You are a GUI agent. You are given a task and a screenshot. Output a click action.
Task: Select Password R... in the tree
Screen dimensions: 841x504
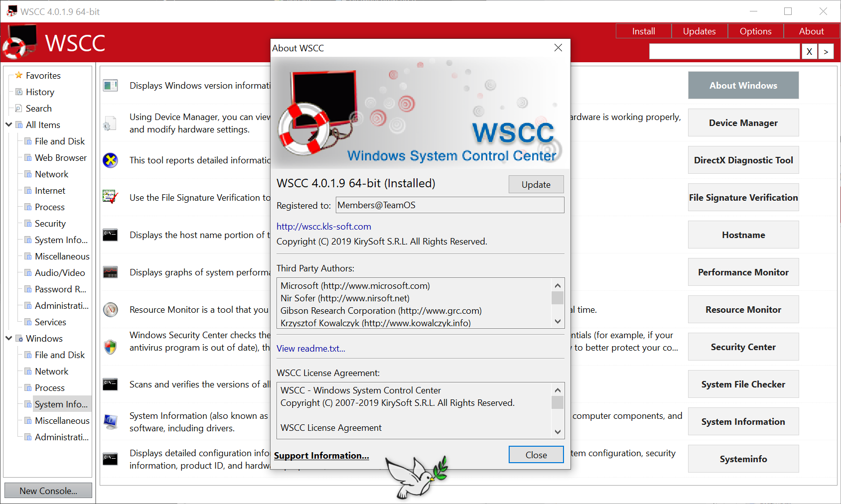(x=60, y=289)
